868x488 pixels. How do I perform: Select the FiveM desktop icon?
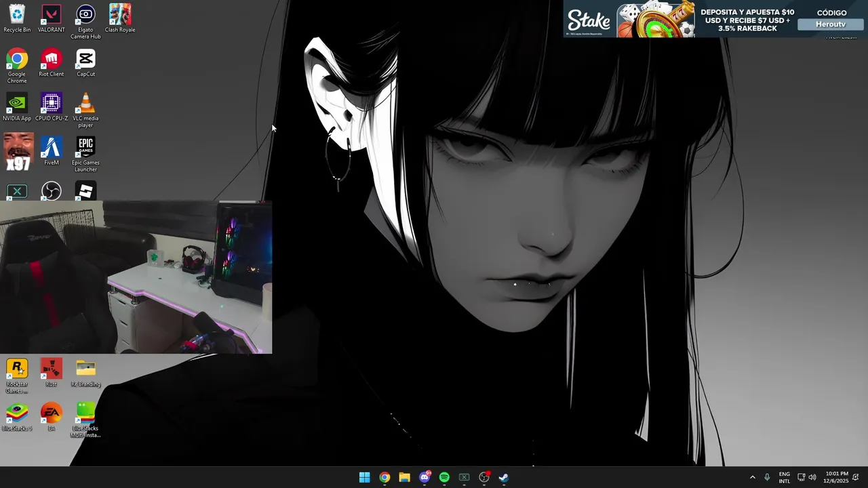click(x=52, y=151)
